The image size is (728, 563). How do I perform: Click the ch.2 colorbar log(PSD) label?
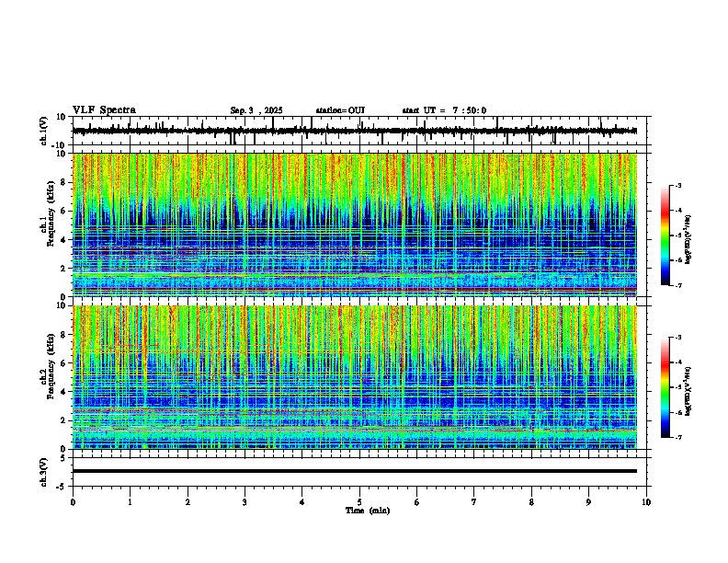(x=688, y=390)
